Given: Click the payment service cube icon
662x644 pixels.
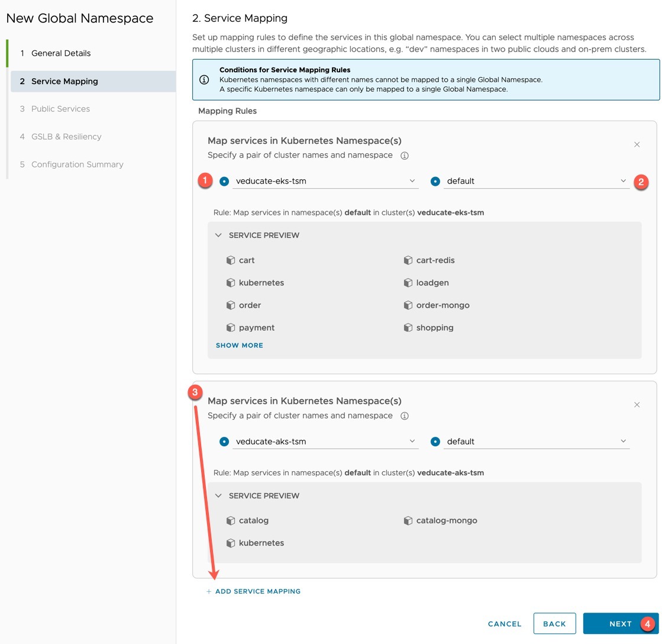Looking at the screenshot, I should (x=231, y=327).
